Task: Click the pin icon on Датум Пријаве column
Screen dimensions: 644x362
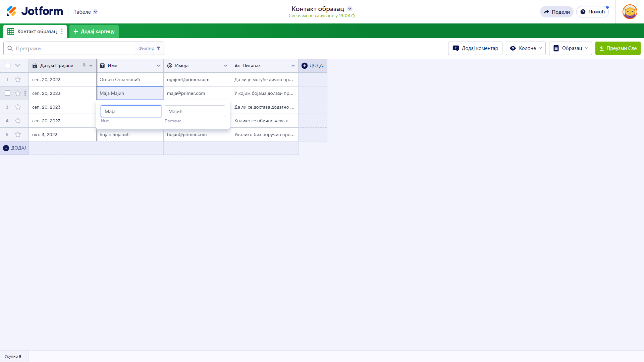Action: [84, 65]
